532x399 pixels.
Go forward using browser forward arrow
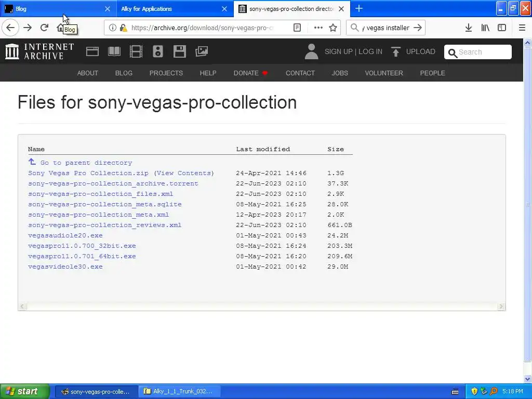(x=28, y=28)
